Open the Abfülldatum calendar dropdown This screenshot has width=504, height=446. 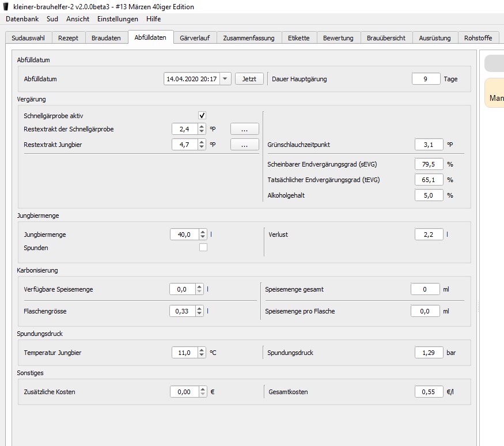point(225,79)
